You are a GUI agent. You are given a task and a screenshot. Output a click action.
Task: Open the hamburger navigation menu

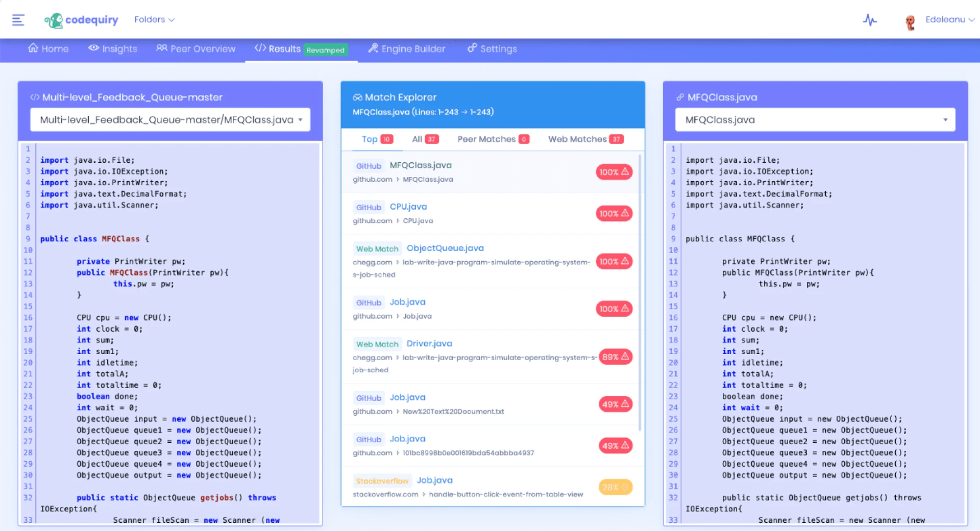coord(18,19)
